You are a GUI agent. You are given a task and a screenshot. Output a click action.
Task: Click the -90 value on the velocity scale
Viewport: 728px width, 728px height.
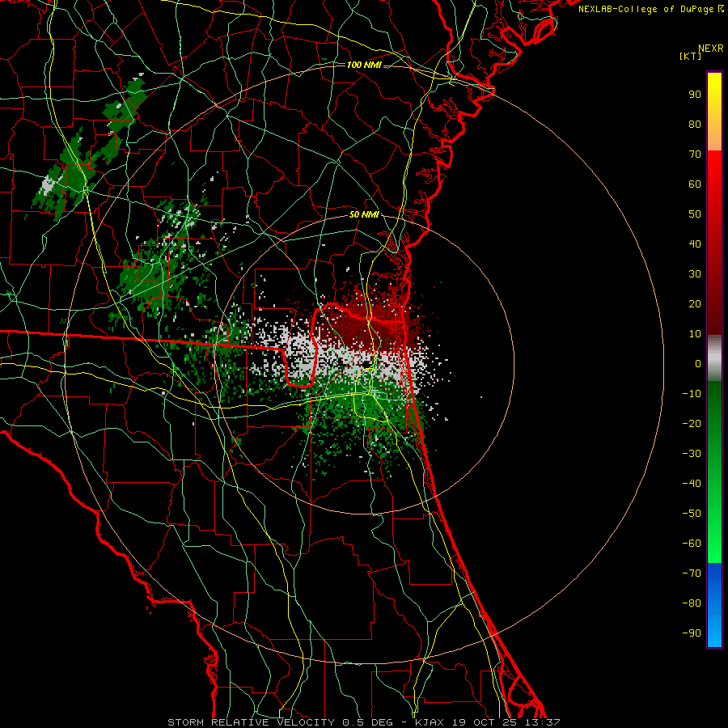click(692, 633)
